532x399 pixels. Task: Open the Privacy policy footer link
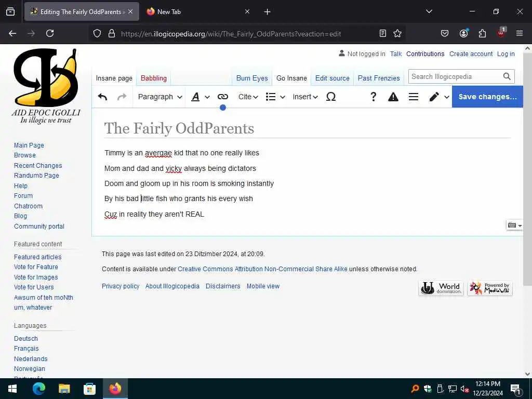coord(121,286)
